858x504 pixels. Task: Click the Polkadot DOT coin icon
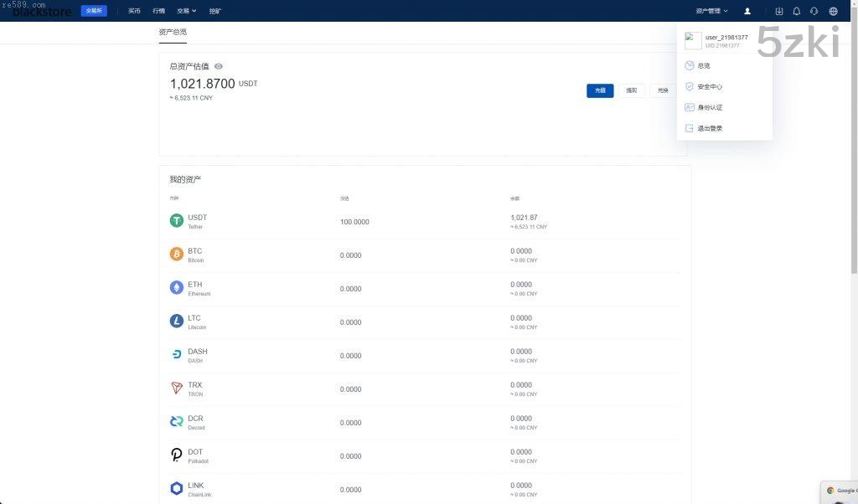point(177,455)
